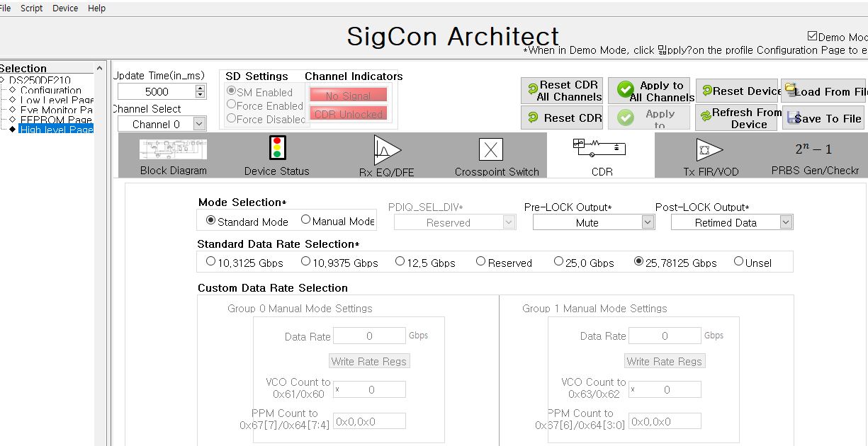The width and height of the screenshot is (868, 446).
Task: Click Group 0 VCO Count field
Action: (369, 389)
